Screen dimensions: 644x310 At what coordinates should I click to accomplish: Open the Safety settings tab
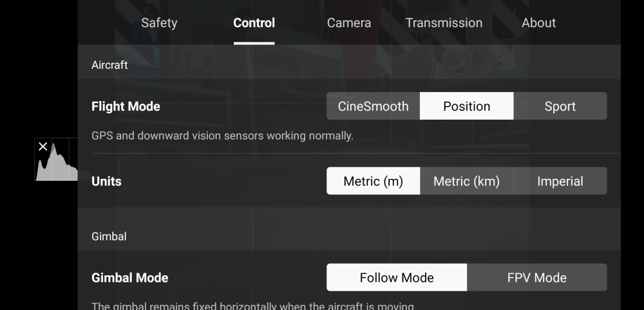pos(159,23)
